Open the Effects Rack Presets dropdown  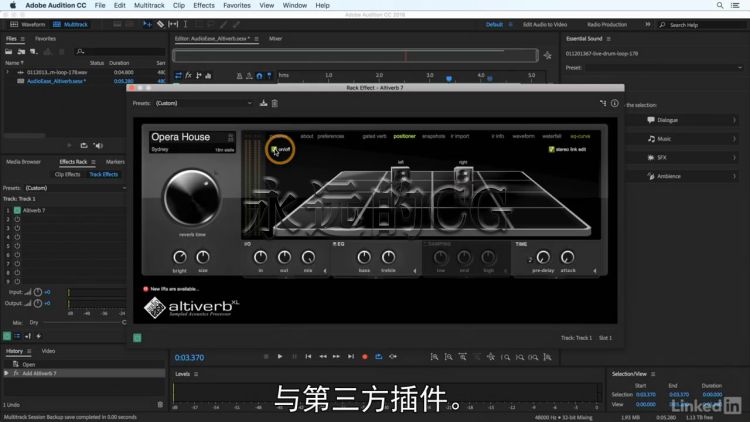click(x=76, y=188)
